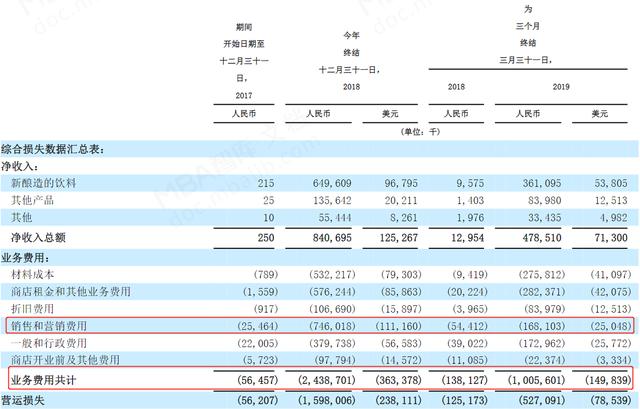Select the row label '营运损失'

[x=22, y=400]
